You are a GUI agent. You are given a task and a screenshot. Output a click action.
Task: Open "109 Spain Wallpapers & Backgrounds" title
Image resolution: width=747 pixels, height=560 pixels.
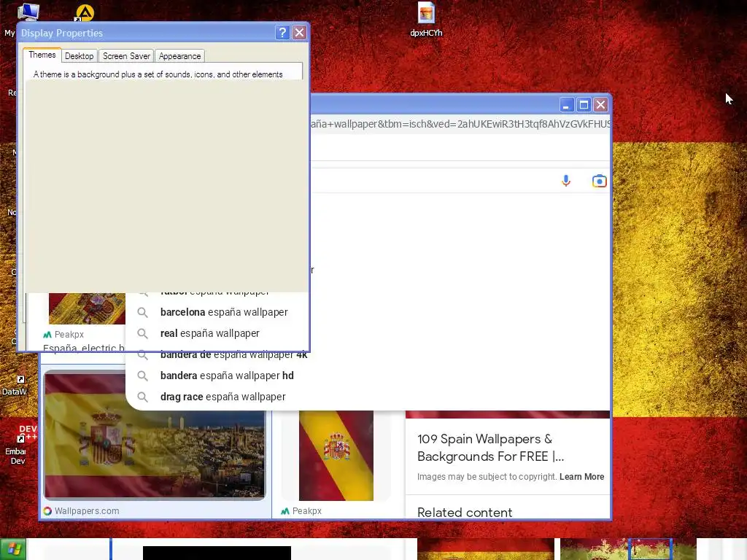[x=491, y=448]
